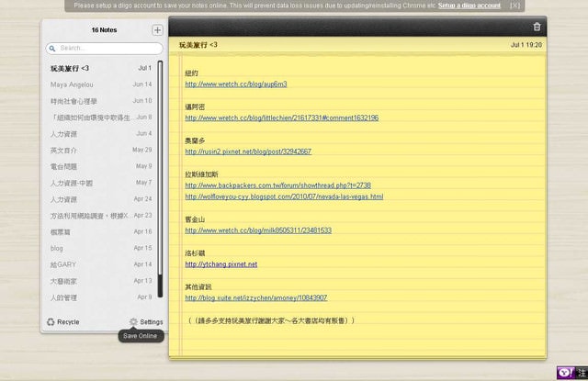Open the note dated Jun 8
Image resolution: width=588 pixels, height=381 pixels.
click(x=101, y=118)
